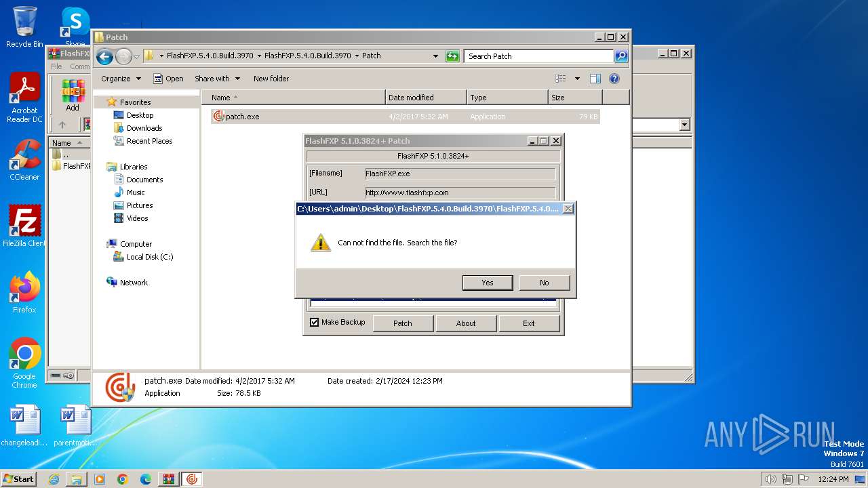Toggle the preview pane icon
This screenshot has width=868, height=488.
coord(595,79)
